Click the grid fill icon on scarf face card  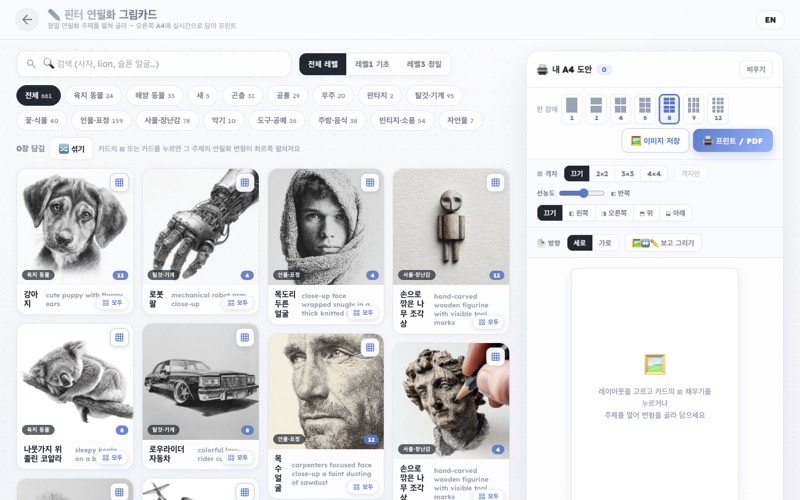(x=370, y=183)
